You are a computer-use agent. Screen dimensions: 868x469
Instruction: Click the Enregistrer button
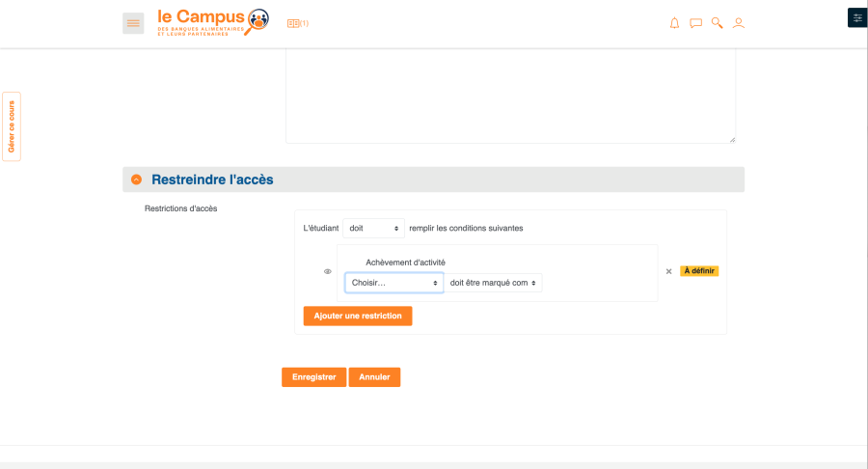pos(313,377)
